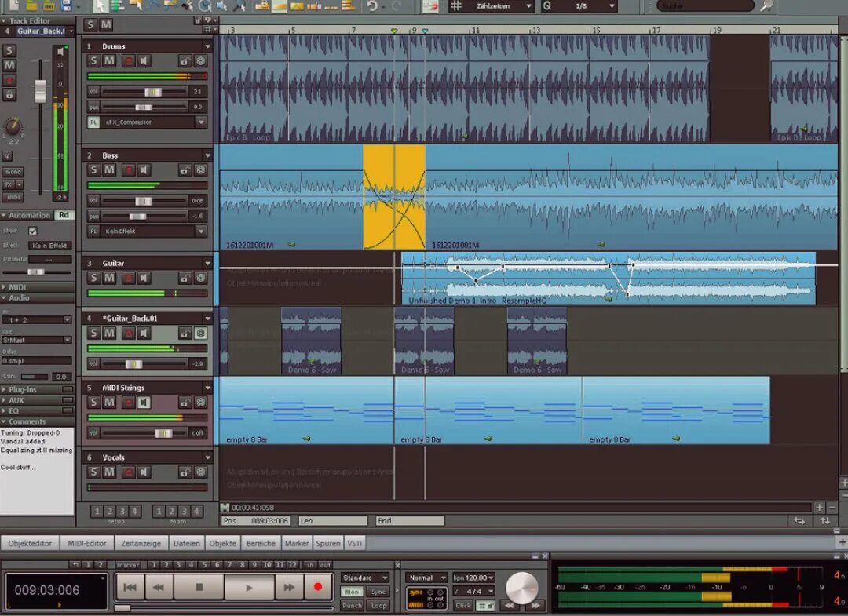848x616 pixels.
Task: Mute the Bass track
Action: [x=110, y=170]
